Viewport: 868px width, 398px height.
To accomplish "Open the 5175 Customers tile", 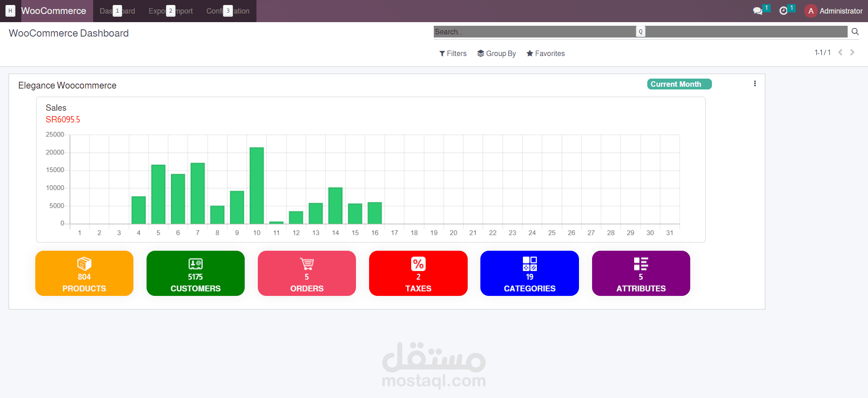I will click(195, 273).
